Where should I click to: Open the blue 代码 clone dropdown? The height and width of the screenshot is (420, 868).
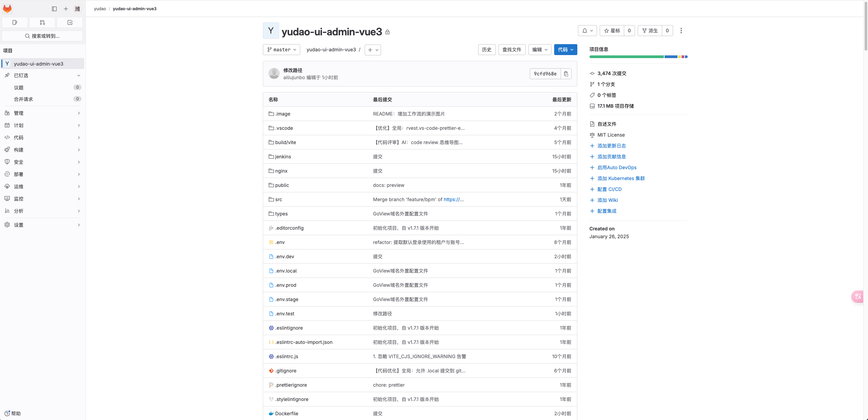pos(565,50)
